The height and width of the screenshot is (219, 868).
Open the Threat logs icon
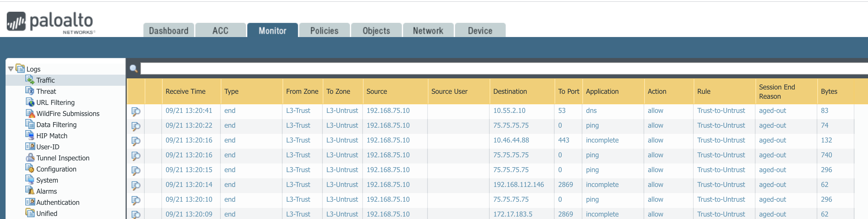tap(30, 91)
